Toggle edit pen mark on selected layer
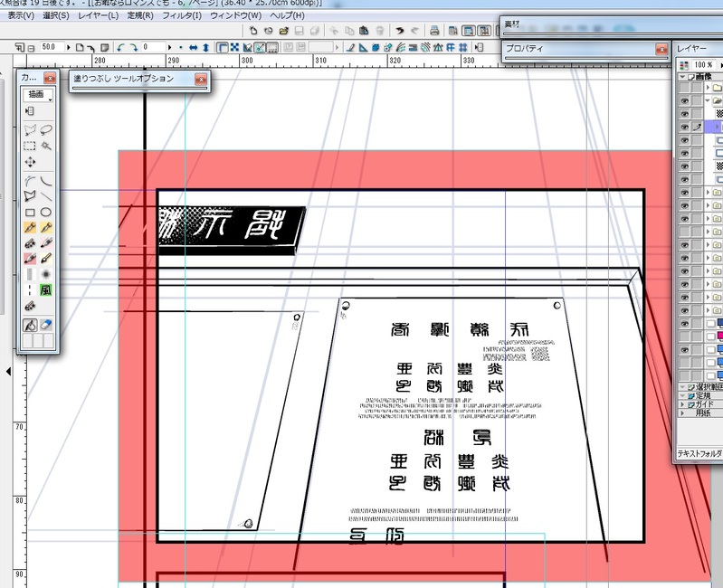The image size is (723, 588). (x=697, y=127)
